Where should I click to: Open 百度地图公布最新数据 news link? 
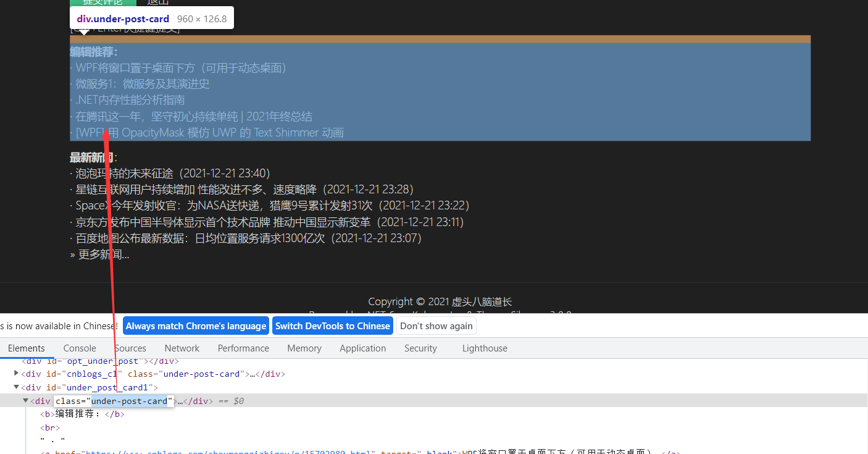[x=200, y=238]
